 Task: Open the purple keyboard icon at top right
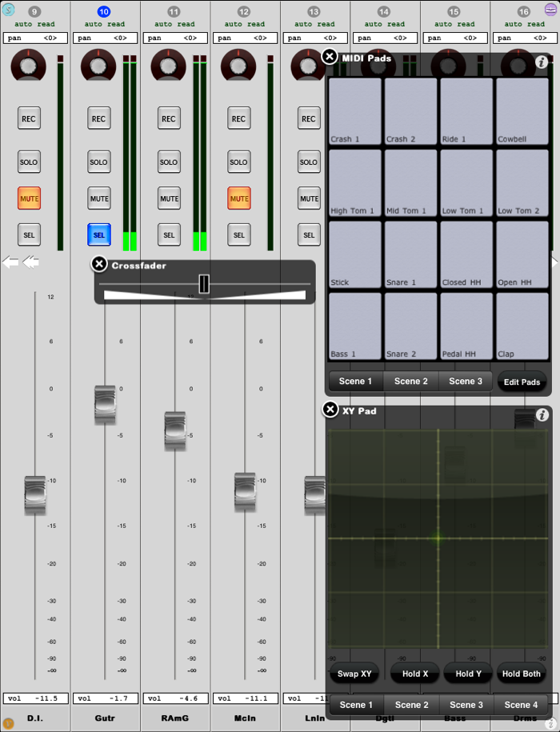[x=551, y=9]
